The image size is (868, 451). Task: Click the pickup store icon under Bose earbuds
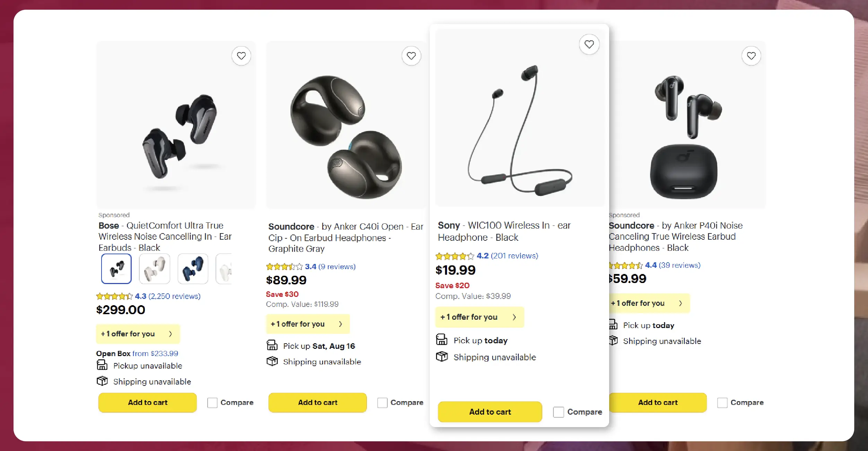(x=102, y=365)
